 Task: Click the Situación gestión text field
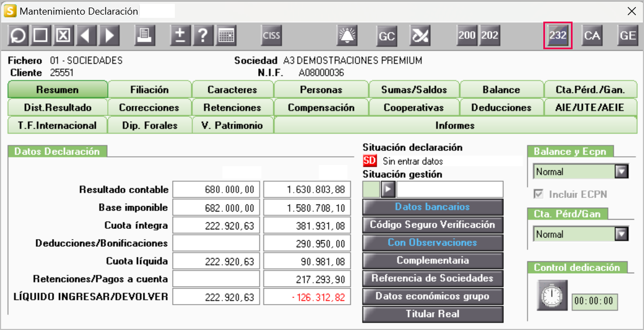450,189
